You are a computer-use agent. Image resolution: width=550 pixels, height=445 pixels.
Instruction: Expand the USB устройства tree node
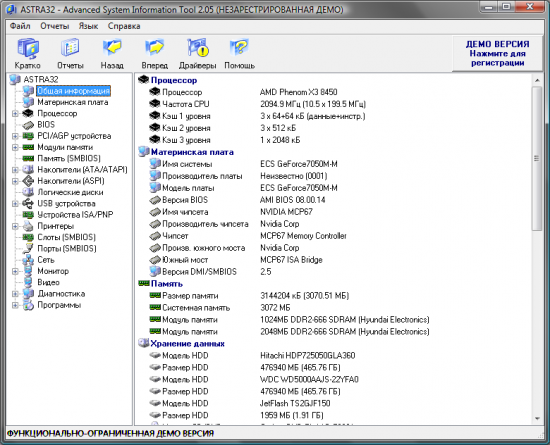[x=15, y=203]
